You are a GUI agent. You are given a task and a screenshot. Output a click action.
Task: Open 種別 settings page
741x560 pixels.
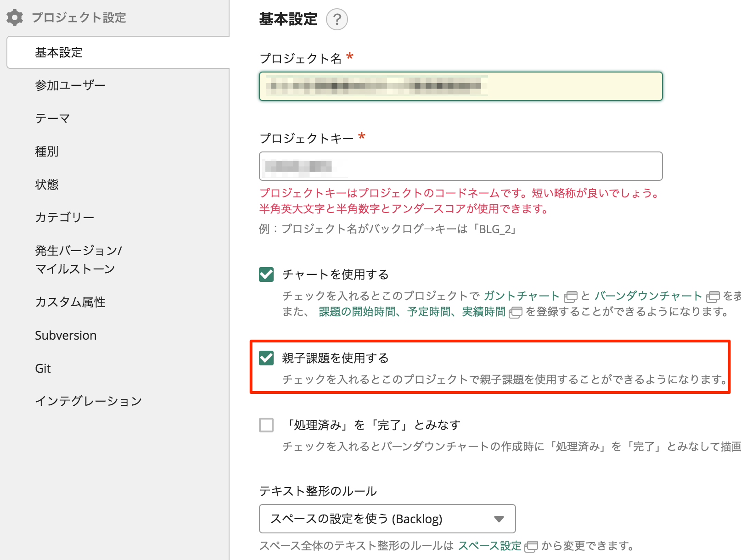coord(47,151)
